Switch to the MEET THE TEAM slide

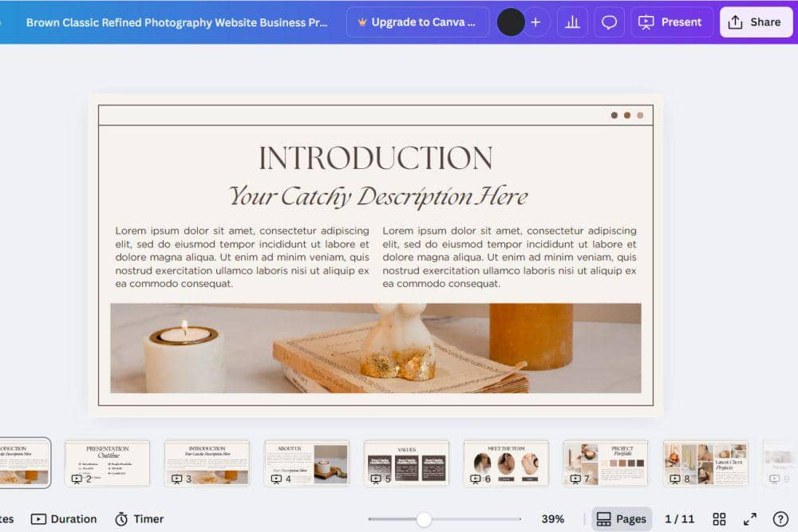coord(506,461)
